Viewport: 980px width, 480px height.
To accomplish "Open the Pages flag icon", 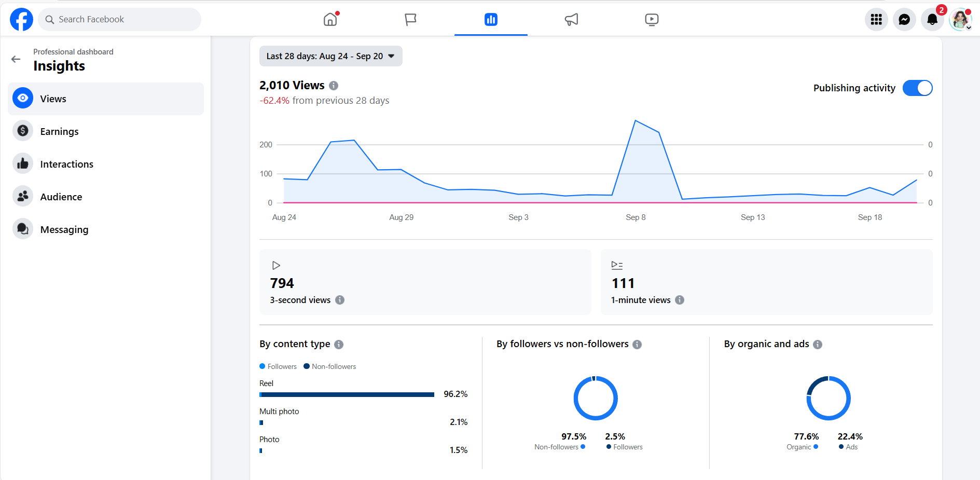I will click(x=410, y=20).
